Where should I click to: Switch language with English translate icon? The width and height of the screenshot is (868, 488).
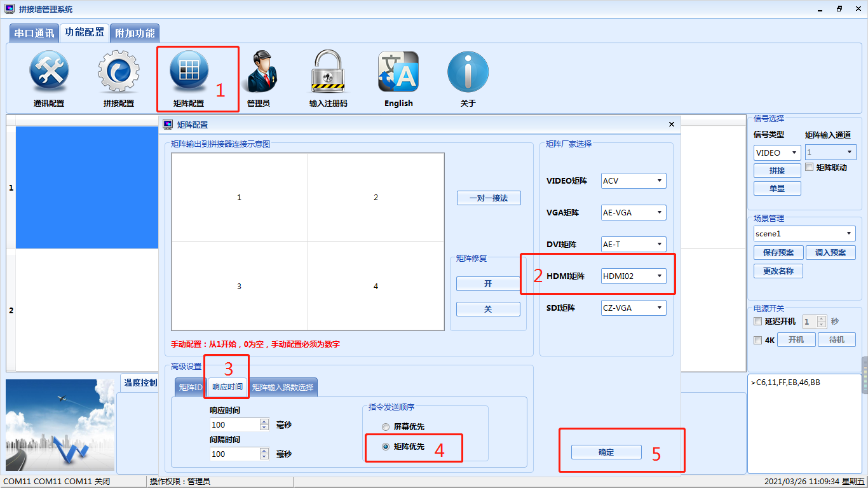click(398, 72)
